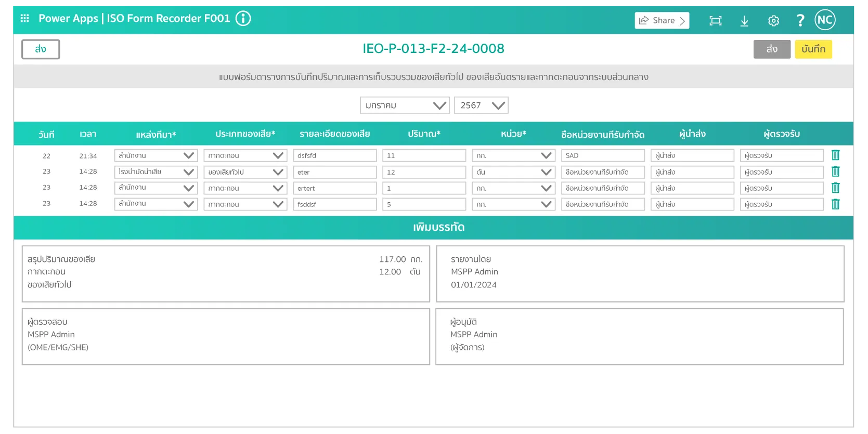Screen dimensions: 868x434
Task: Expand source dropdown in fsddsf row
Action: pyautogui.click(x=156, y=204)
